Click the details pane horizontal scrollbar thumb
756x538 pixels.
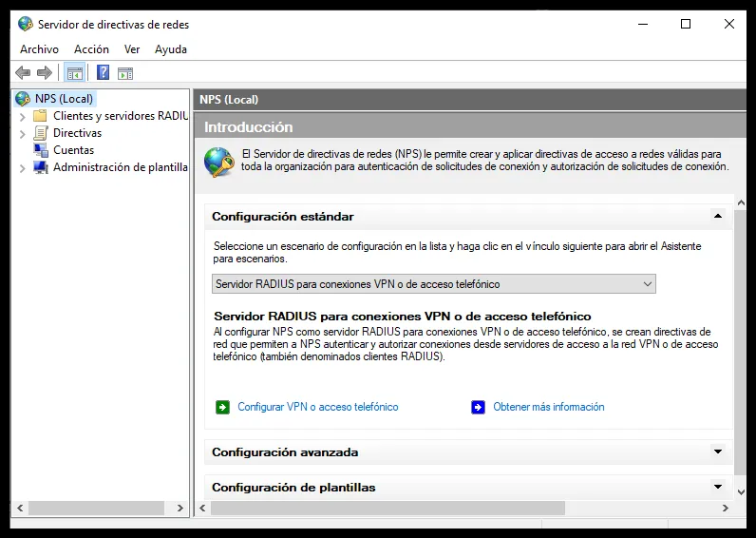[x=387, y=508]
